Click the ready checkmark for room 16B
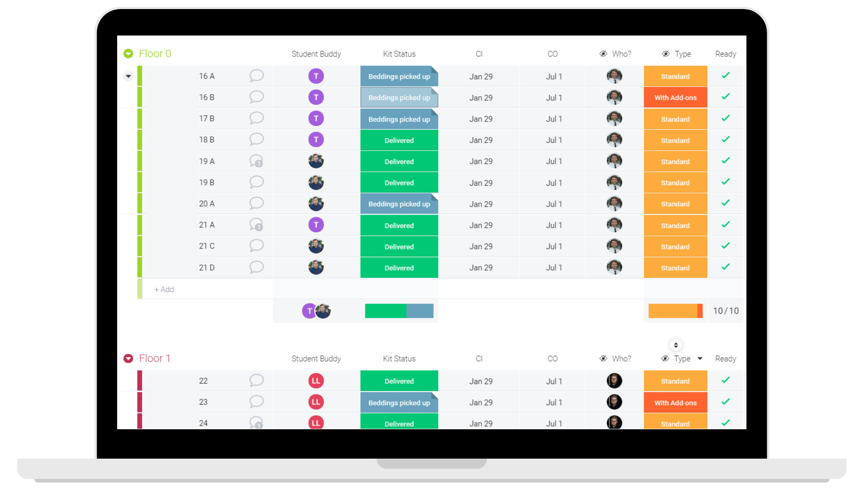This screenshot has width=868, height=488. coord(726,97)
